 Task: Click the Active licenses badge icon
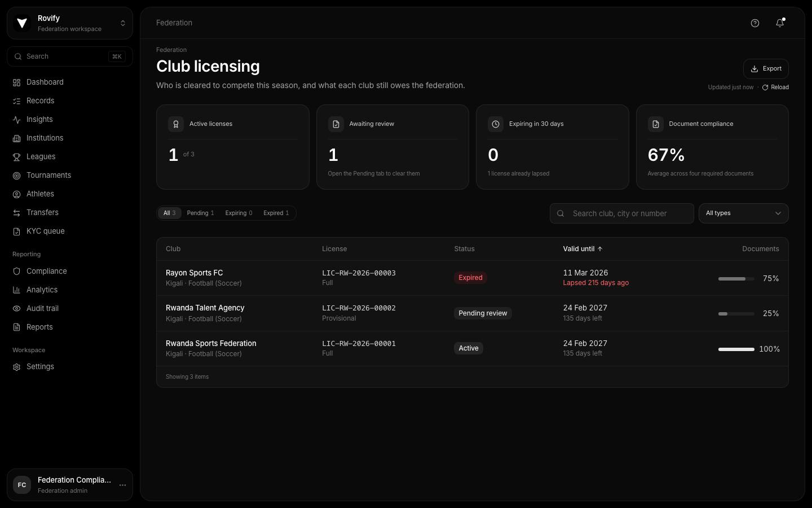176,124
